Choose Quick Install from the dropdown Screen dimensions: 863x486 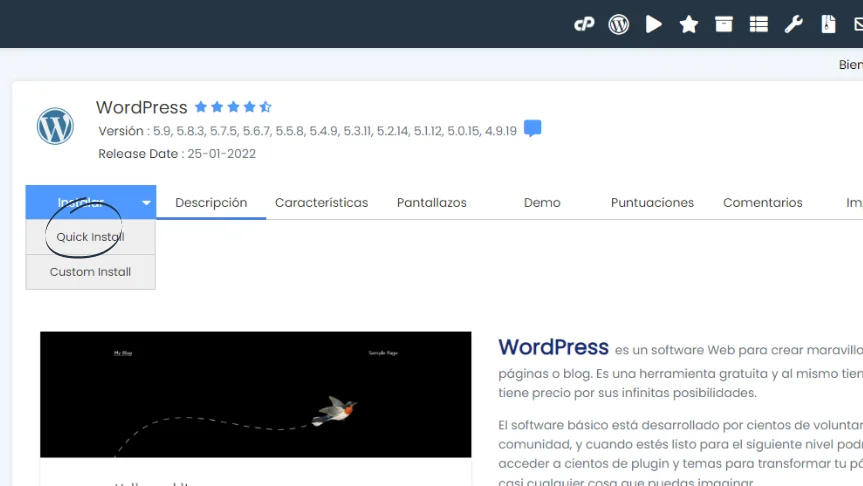pos(90,237)
